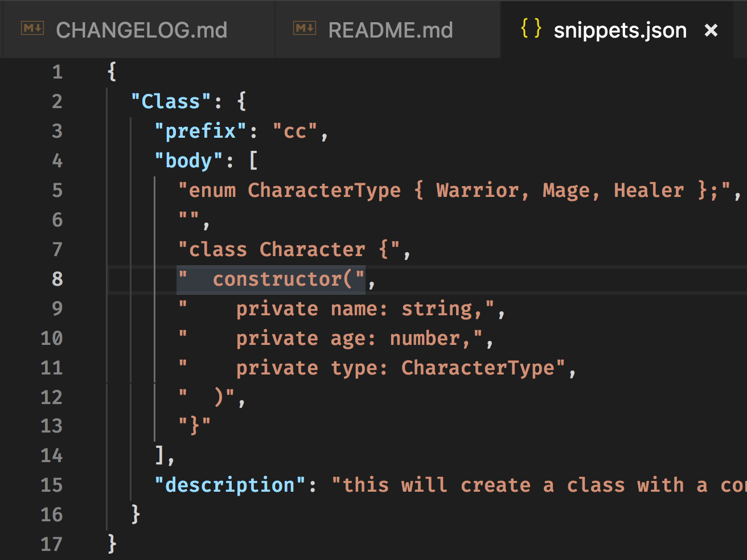Image resolution: width=747 pixels, height=560 pixels.
Task: Click the "cc" prefix value
Action: [x=295, y=131]
